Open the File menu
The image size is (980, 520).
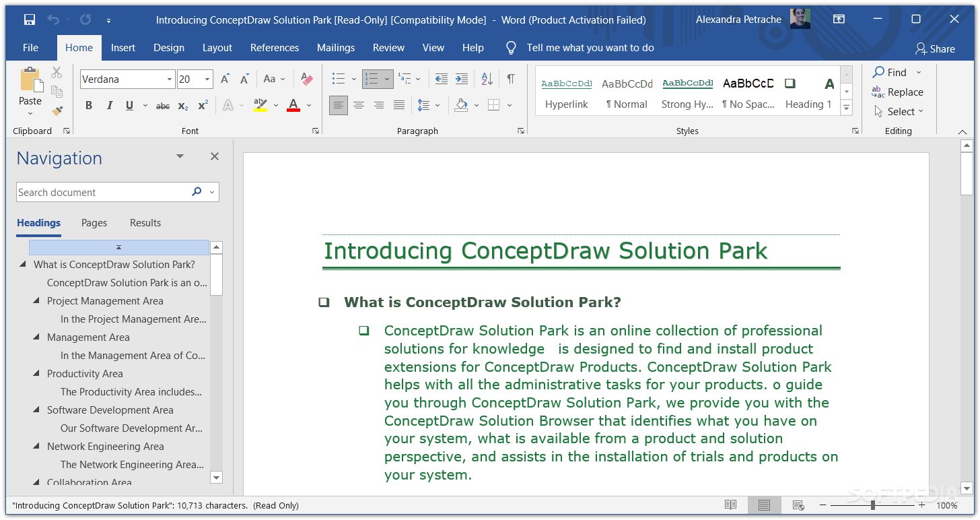coord(30,48)
